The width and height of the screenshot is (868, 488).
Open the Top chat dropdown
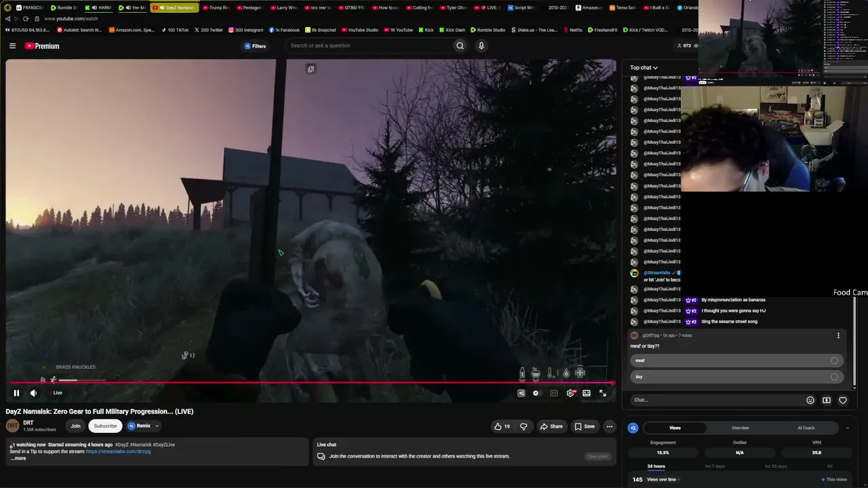(x=644, y=68)
